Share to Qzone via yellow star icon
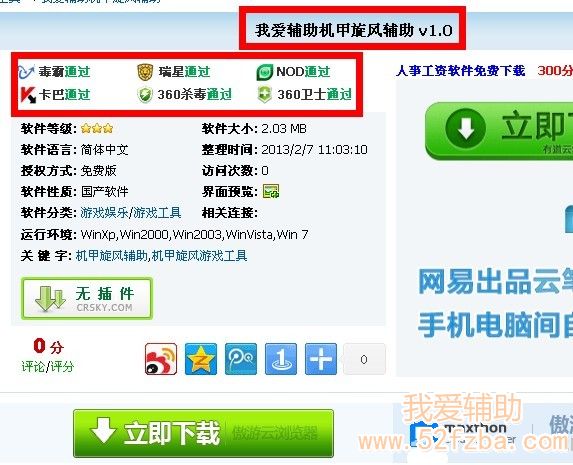573x465 pixels. (x=201, y=359)
